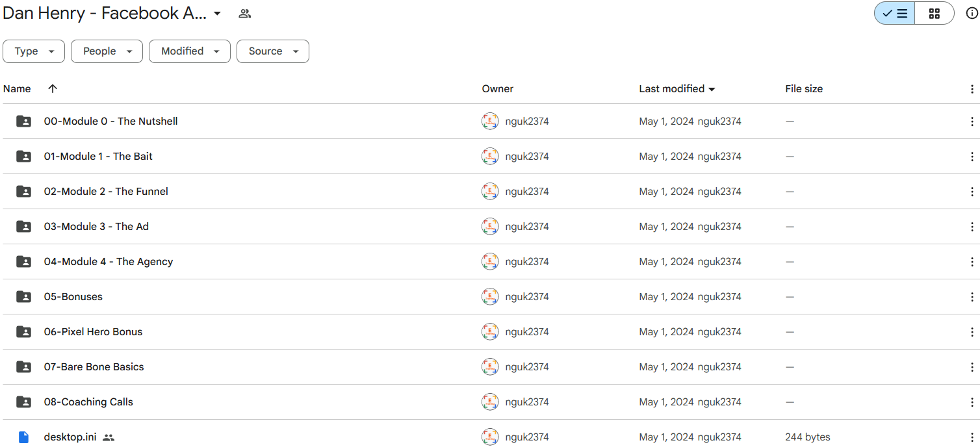Switch to list layout view

point(895,14)
